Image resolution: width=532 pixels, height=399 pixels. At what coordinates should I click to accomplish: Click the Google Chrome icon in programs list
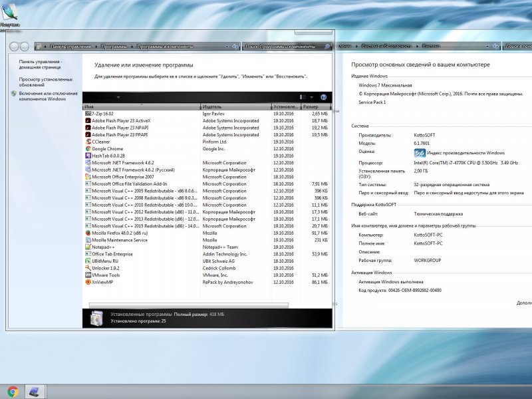point(88,148)
